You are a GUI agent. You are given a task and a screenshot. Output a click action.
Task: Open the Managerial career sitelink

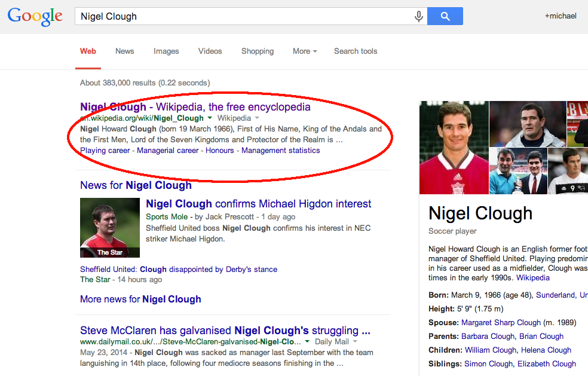pyautogui.click(x=167, y=150)
